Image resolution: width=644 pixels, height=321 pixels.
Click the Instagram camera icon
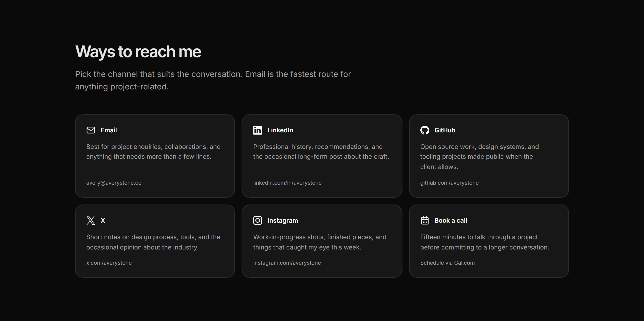pos(258,220)
